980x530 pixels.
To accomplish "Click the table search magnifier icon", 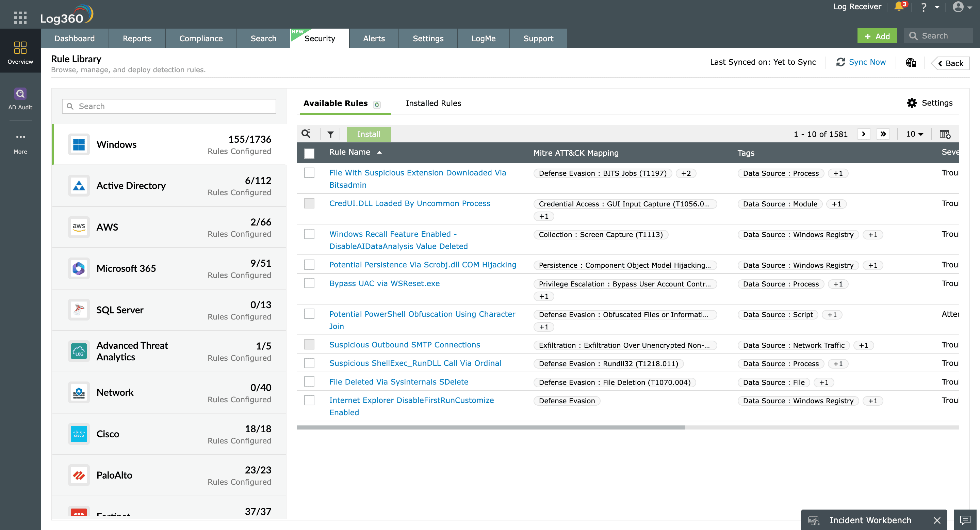I will coord(306,134).
